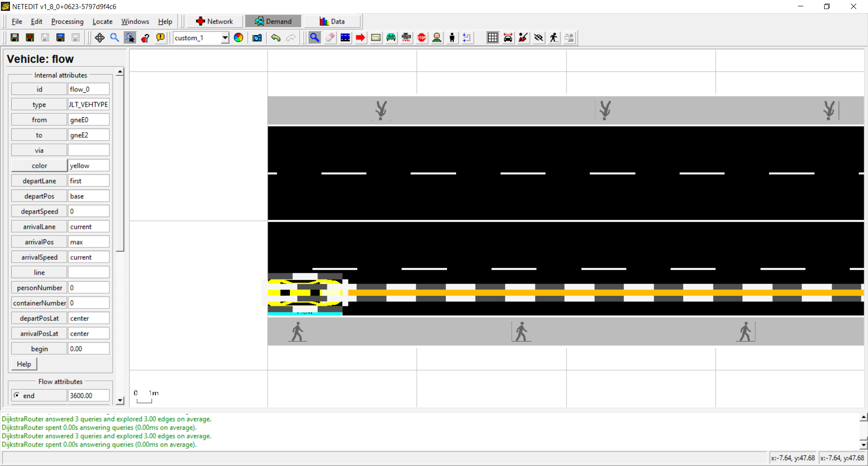This screenshot has height=466, width=868.
Task: Open color picker via color attribute button
Action: [39, 166]
